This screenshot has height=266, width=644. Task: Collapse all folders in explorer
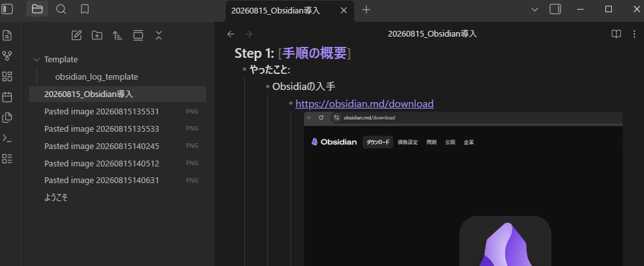pos(159,35)
